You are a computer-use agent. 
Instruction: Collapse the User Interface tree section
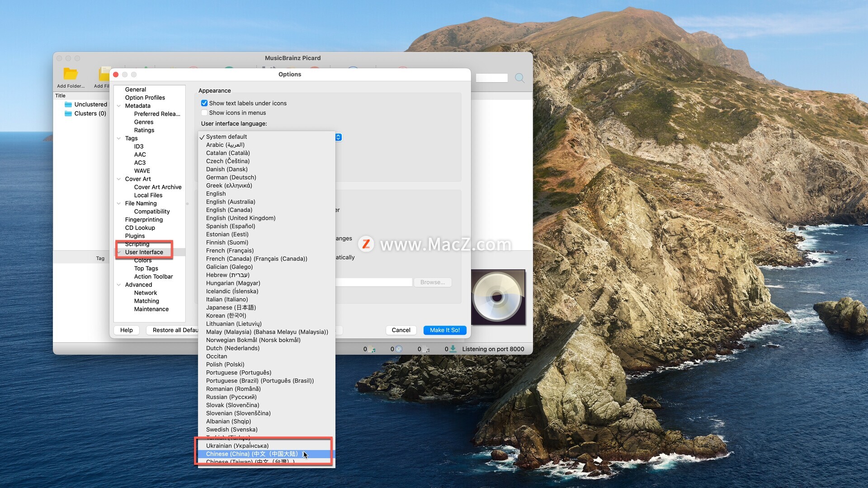pos(119,252)
